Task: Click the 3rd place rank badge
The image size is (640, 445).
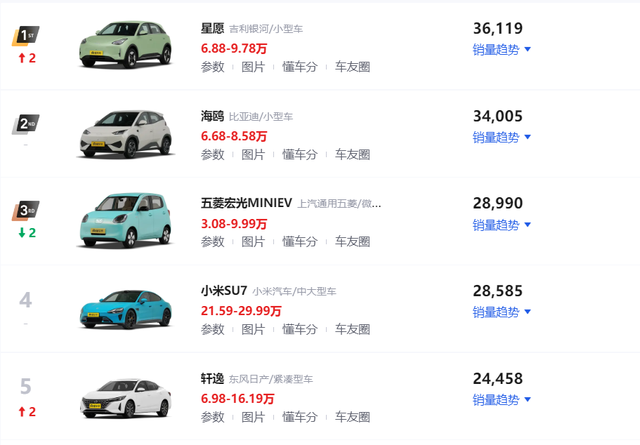Action: pos(25,211)
